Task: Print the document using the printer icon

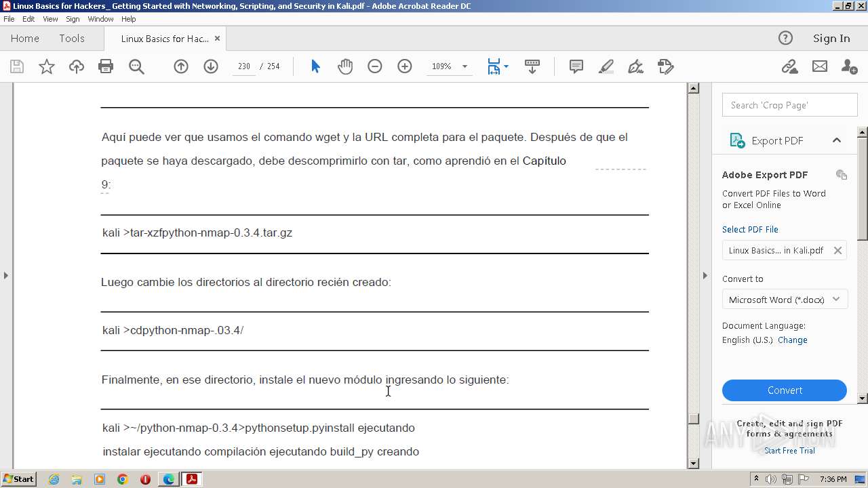Action: (106, 66)
